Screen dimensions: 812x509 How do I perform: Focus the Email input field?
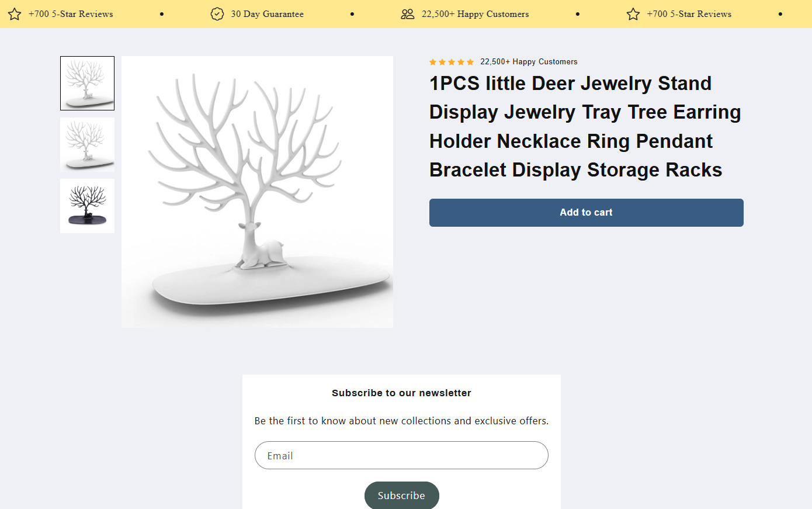[401, 455]
